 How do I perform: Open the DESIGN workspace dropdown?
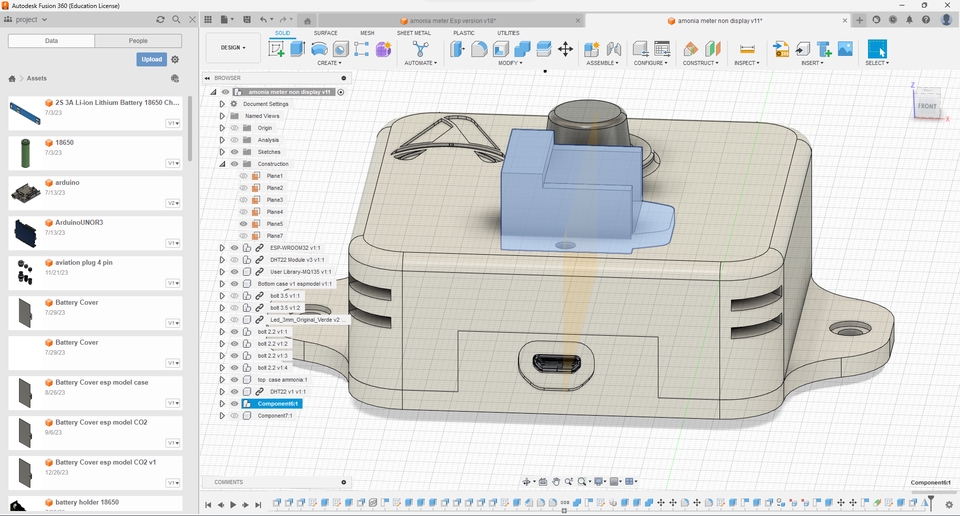pyautogui.click(x=233, y=47)
